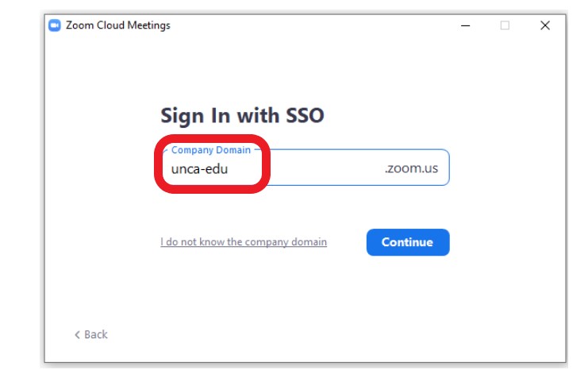Click into the Company Domain text field

click(x=317, y=168)
